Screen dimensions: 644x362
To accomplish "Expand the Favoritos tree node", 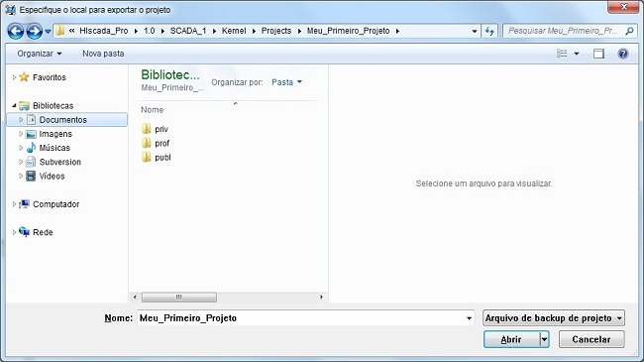I will 14,77.
